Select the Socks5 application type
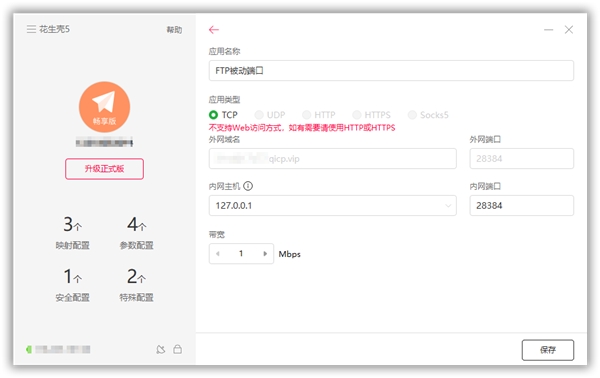The image size is (600, 378). coord(428,115)
